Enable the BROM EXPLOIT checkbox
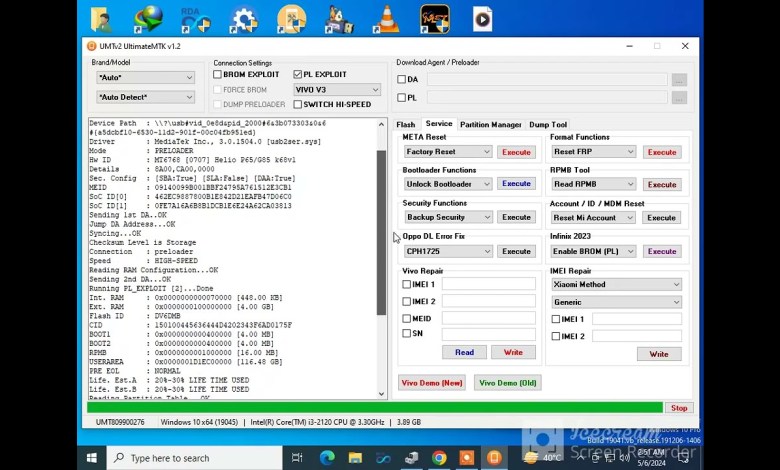Screen dimensions: 780x470 [218, 75]
